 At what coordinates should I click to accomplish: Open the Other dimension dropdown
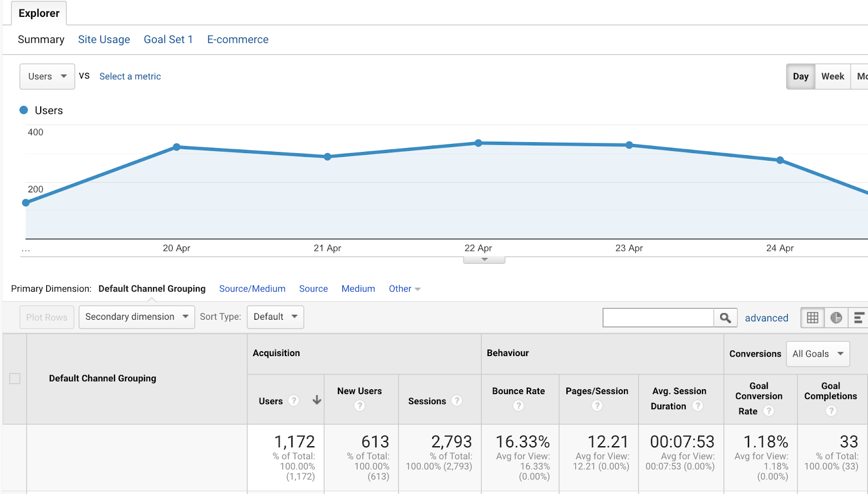pos(405,289)
